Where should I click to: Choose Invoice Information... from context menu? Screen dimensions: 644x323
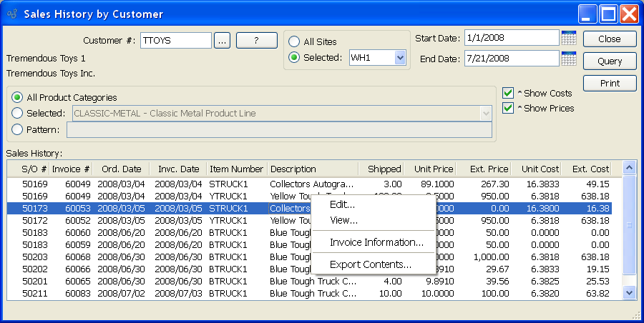[x=374, y=242]
